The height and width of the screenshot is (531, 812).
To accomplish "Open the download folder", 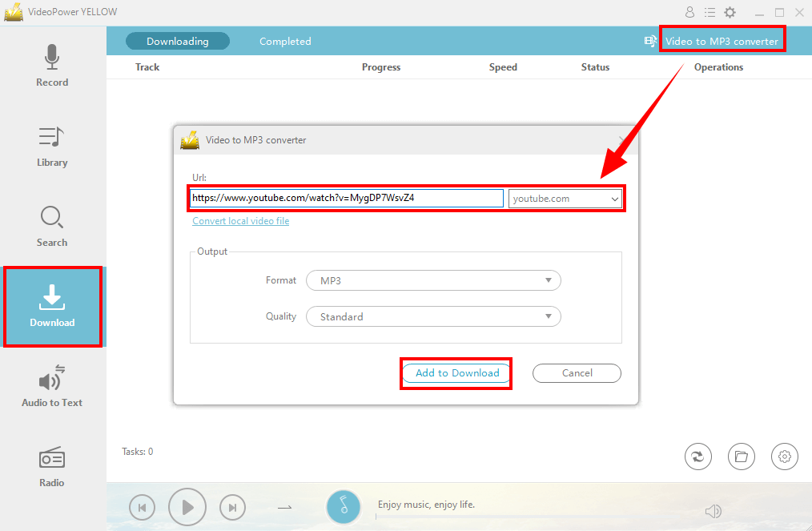I will coord(741,457).
